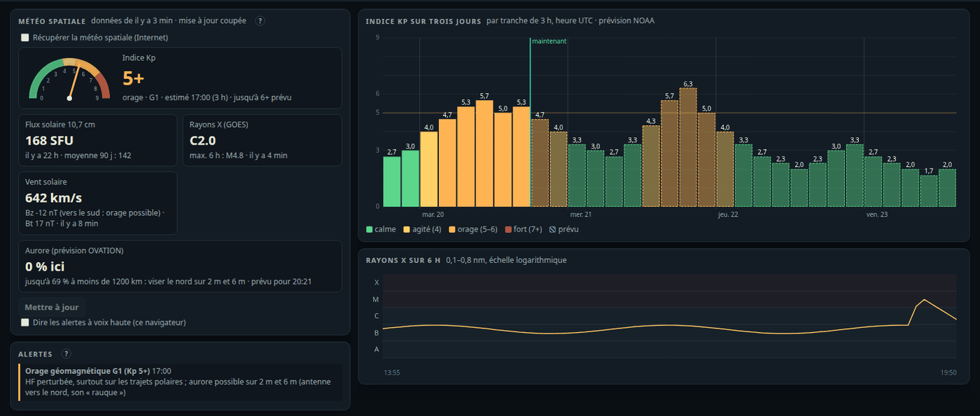The width and height of the screenshot is (980, 416).
Task: Click the 13:55 time label on X-ray chart
Action: [x=392, y=373]
